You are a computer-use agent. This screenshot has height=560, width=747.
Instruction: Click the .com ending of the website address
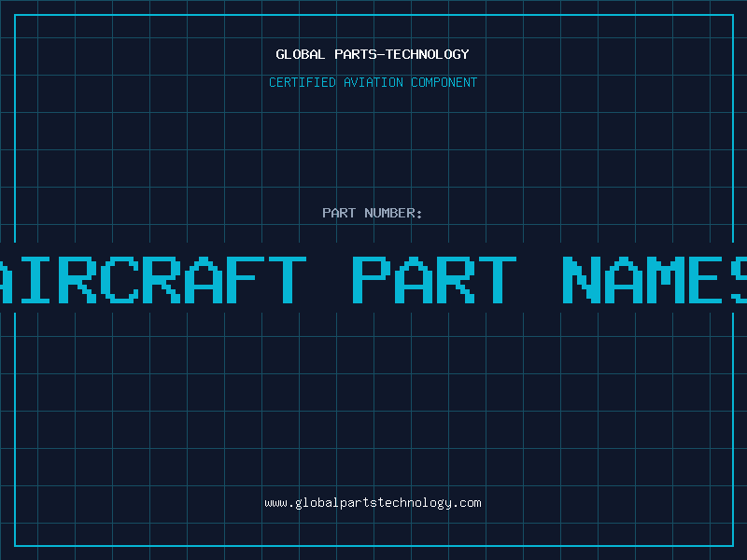click(x=467, y=503)
